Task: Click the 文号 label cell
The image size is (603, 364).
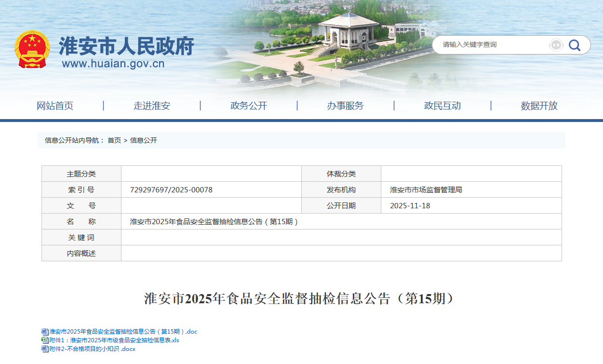Action: pos(81,206)
